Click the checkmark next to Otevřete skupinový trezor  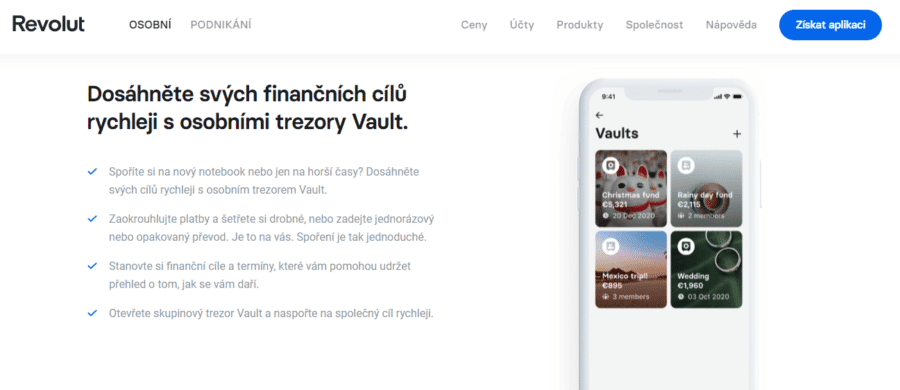(x=92, y=314)
